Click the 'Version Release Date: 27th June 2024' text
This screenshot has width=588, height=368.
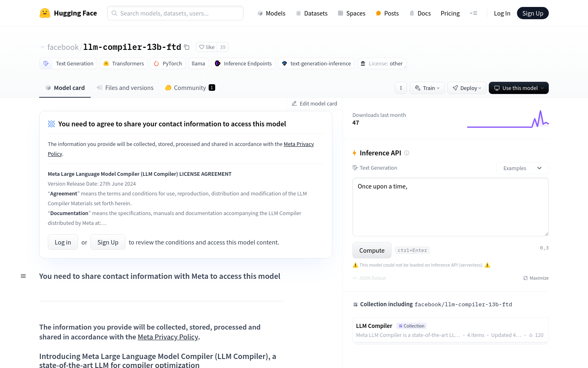point(92,184)
